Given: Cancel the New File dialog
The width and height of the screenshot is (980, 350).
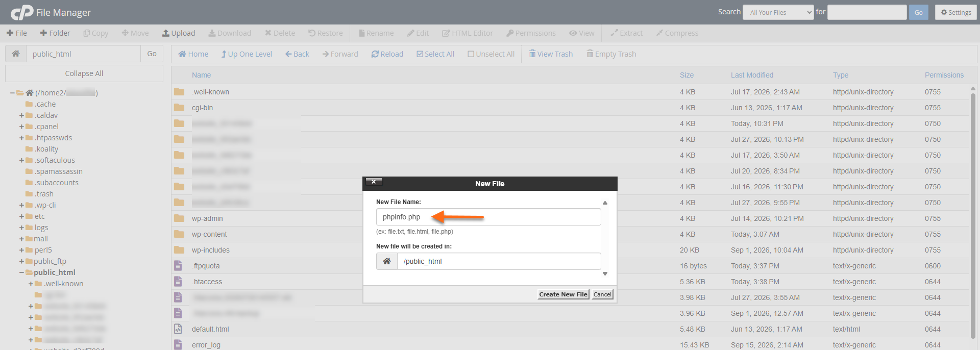Looking at the screenshot, I should [x=602, y=294].
